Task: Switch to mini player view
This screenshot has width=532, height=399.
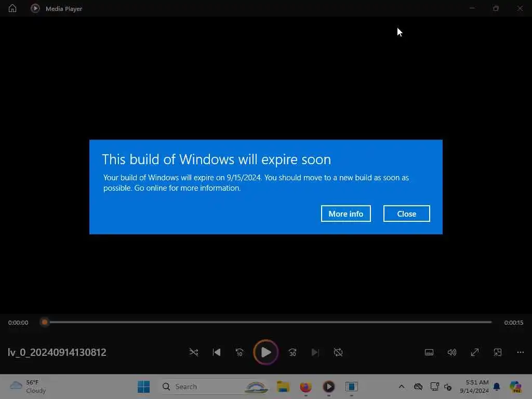Action: point(497,352)
